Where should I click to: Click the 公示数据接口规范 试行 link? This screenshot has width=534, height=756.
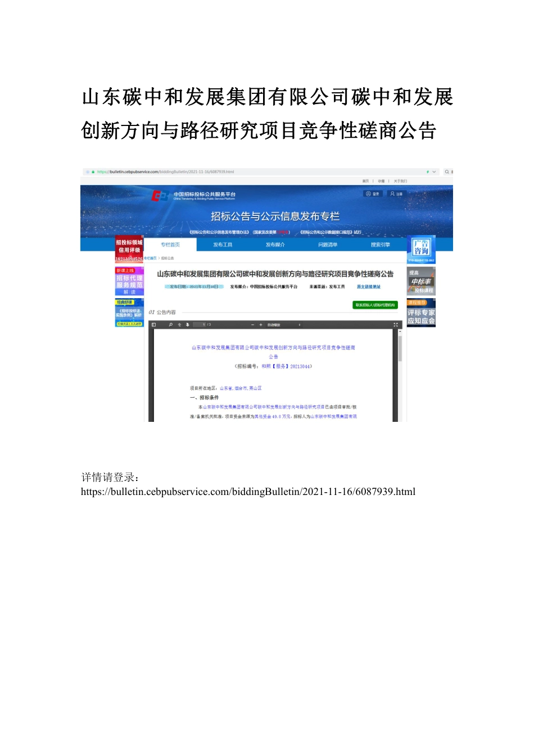click(x=331, y=232)
